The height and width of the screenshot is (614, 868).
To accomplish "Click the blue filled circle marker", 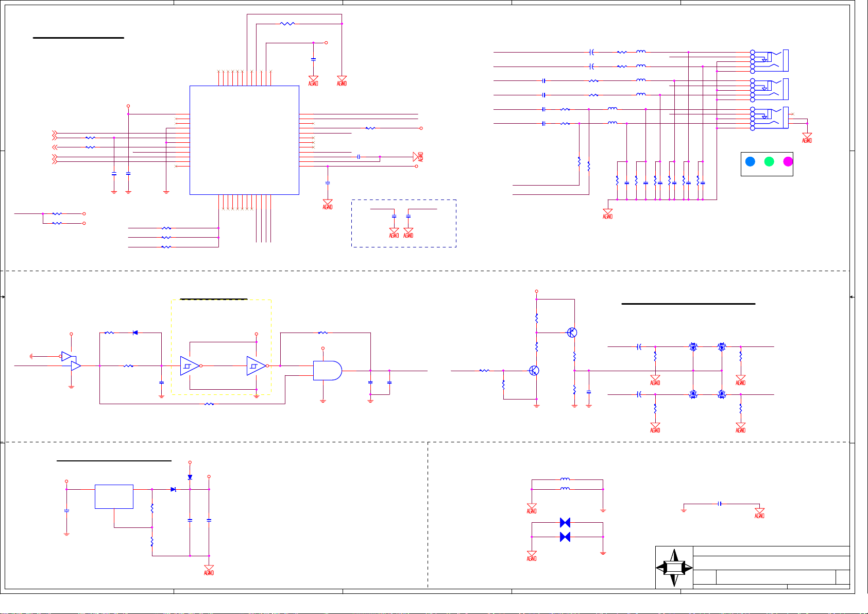I will click(x=750, y=161).
